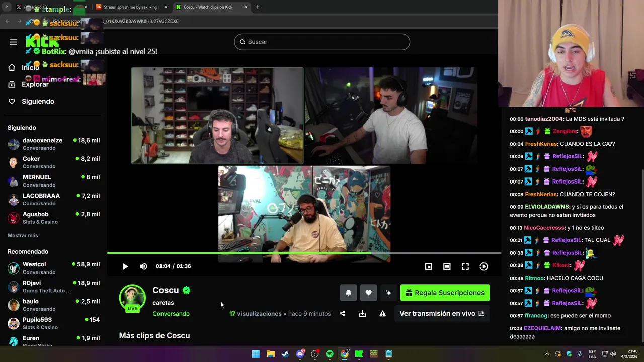This screenshot has height=362, width=644.
Task: Open Steam from the taskbar
Action: tap(285, 354)
